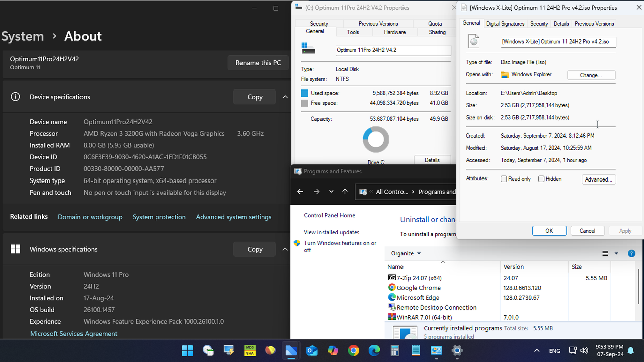The image size is (644, 362).
Task: Launch Copilot from the taskbar
Action: pyautogui.click(x=333, y=350)
